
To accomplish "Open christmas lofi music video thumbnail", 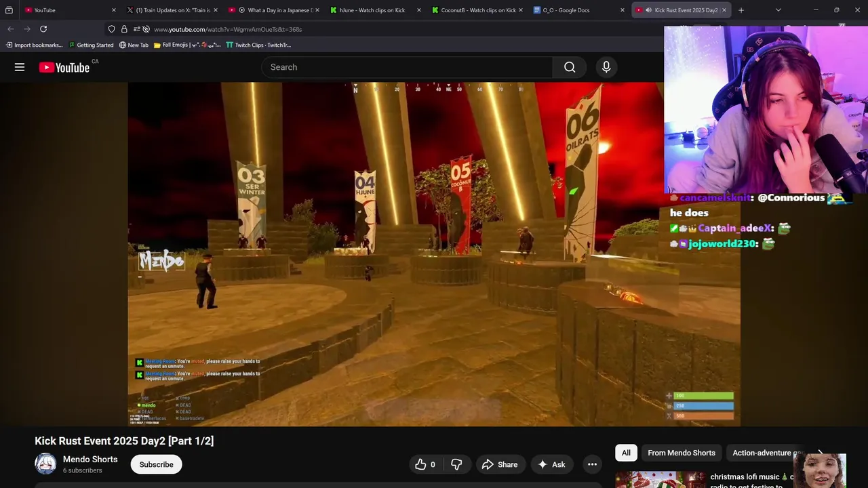I will click(x=659, y=480).
